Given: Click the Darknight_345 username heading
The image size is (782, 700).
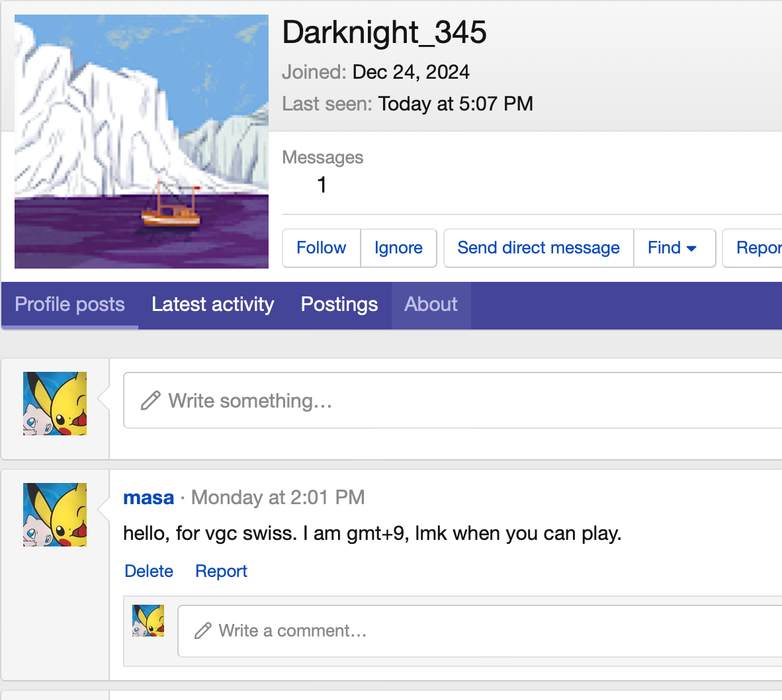Looking at the screenshot, I should [384, 32].
